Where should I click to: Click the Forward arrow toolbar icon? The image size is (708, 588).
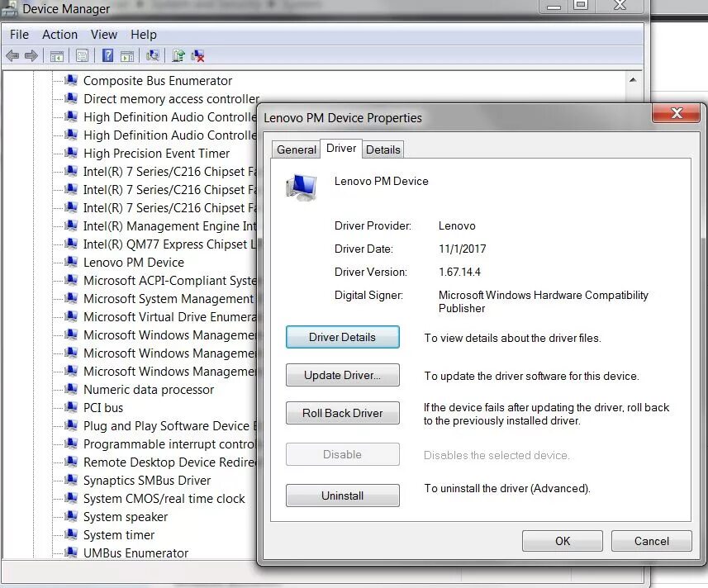[x=31, y=56]
